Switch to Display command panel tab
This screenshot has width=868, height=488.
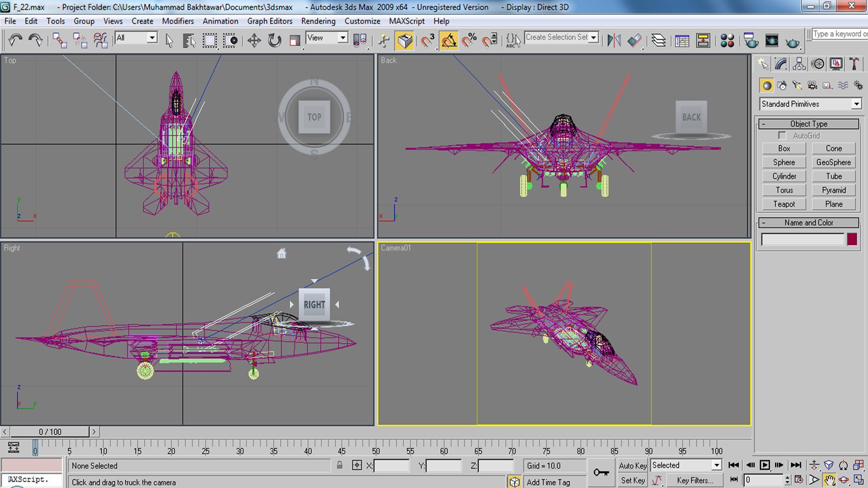[x=836, y=64]
